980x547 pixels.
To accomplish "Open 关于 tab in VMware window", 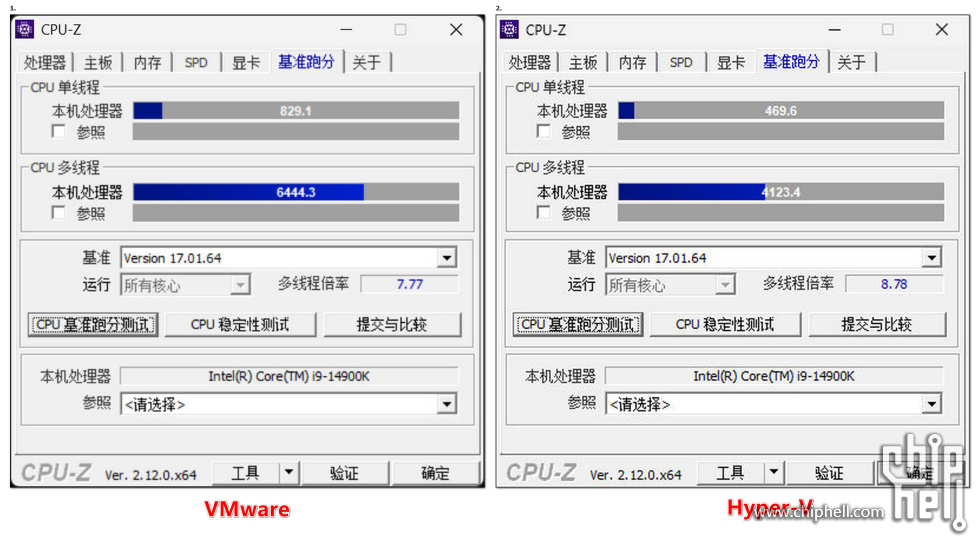I will pos(367,63).
